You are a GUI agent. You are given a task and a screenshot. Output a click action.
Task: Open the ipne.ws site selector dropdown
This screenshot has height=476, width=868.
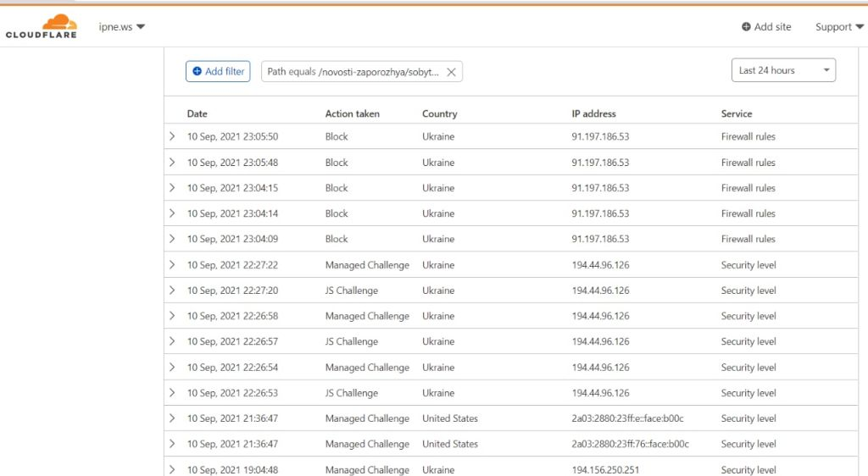[x=122, y=27]
